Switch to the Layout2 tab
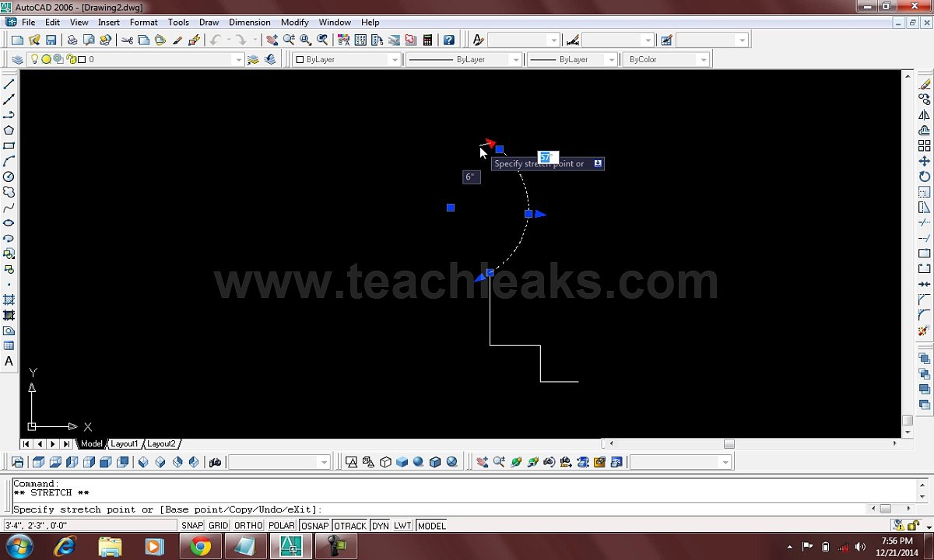 pyautogui.click(x=161, y=443)
